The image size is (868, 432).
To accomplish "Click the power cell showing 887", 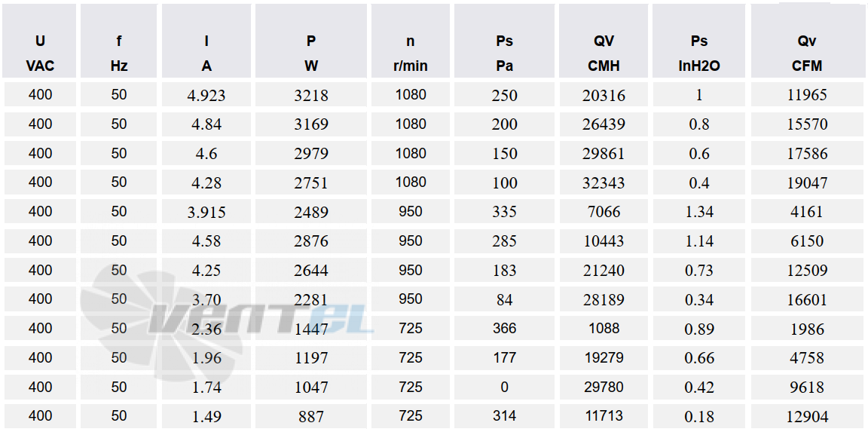I will 311,416.
